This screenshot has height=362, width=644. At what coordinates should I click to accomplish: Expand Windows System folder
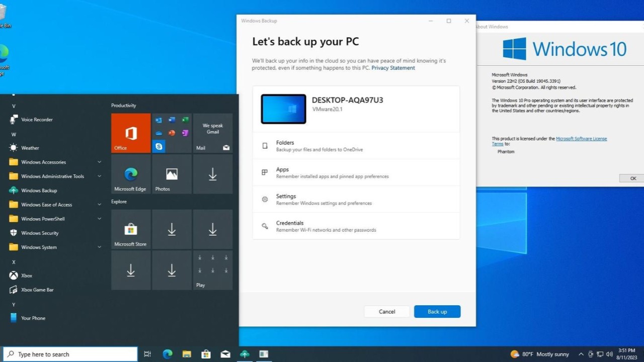point(39,247)
